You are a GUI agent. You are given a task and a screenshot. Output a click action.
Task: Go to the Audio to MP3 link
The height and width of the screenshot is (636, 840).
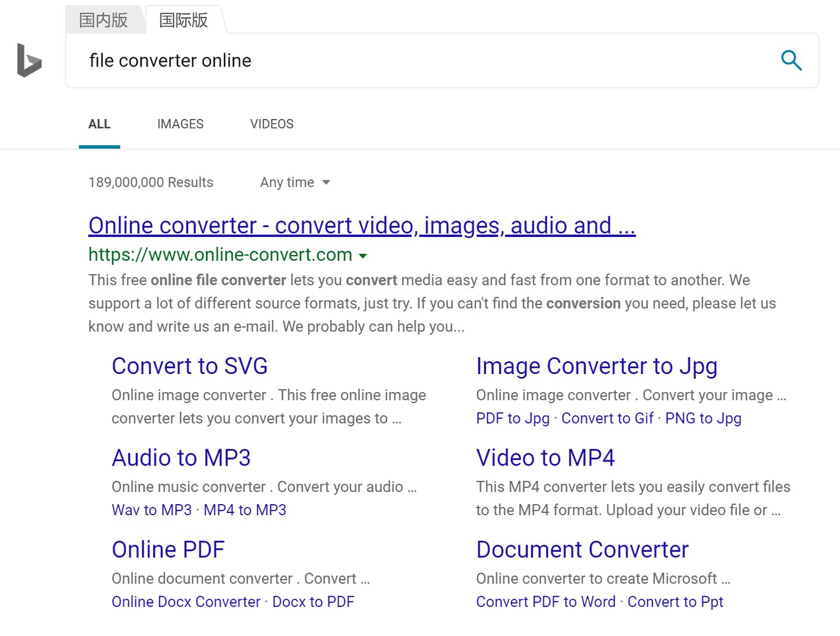(x=181, y=457)
